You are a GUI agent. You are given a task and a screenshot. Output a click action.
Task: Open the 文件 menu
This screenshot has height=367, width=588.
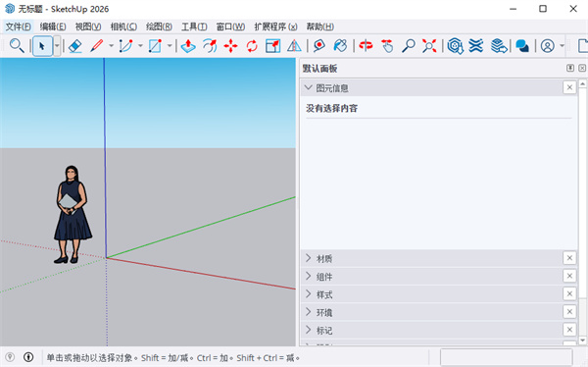click(18, 26)
